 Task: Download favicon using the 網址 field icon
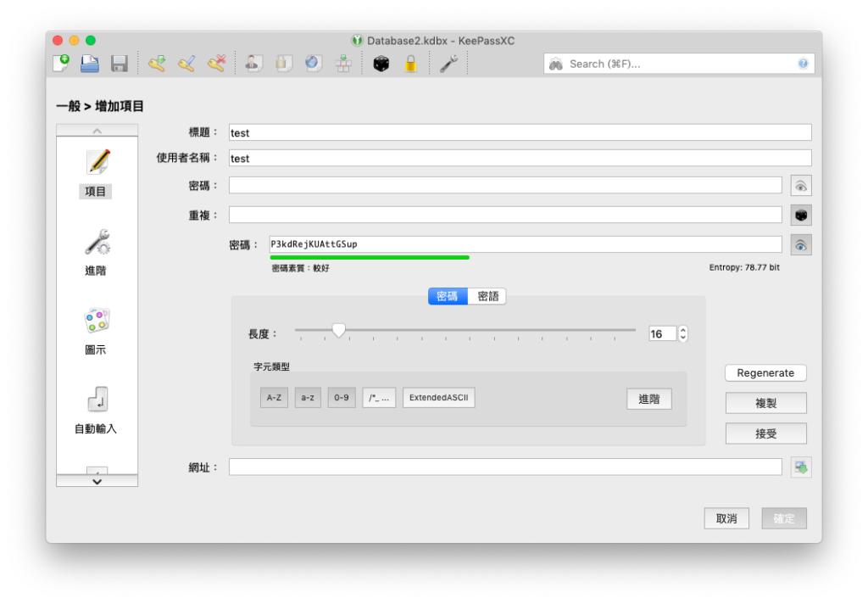(801, 467)
